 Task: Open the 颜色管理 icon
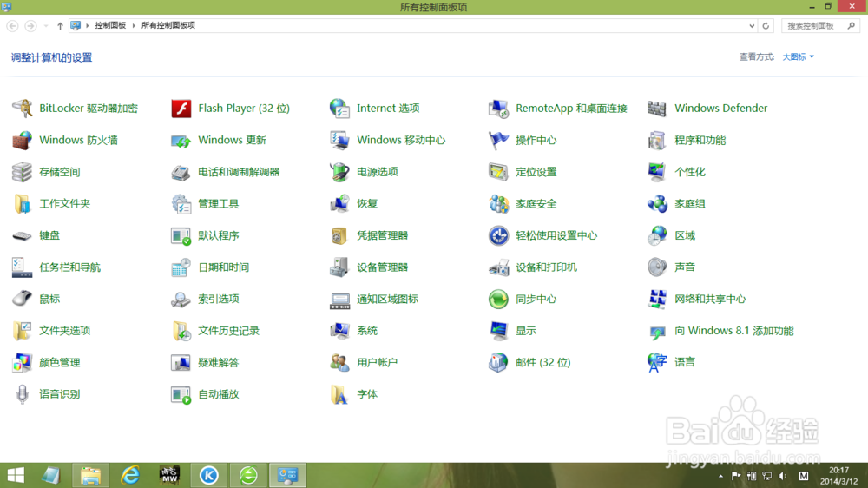[23, 362]
